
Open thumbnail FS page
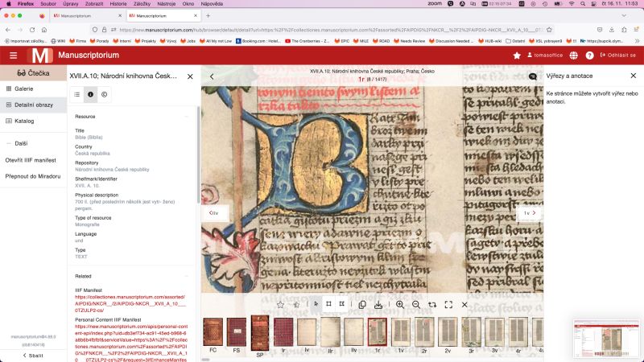(x=236, y=331)
